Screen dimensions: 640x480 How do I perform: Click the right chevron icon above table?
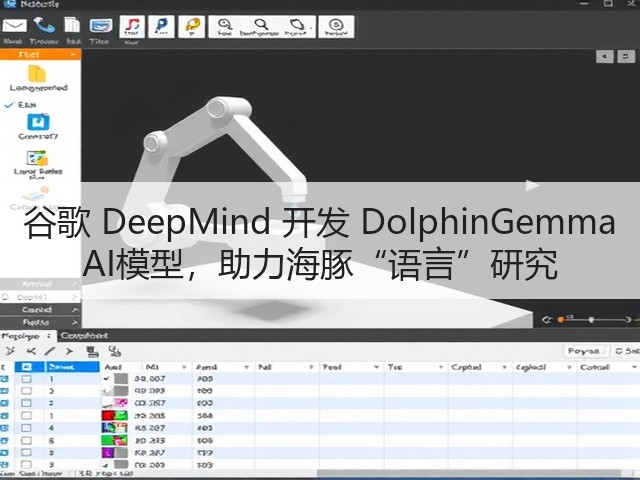click(69, 351)
